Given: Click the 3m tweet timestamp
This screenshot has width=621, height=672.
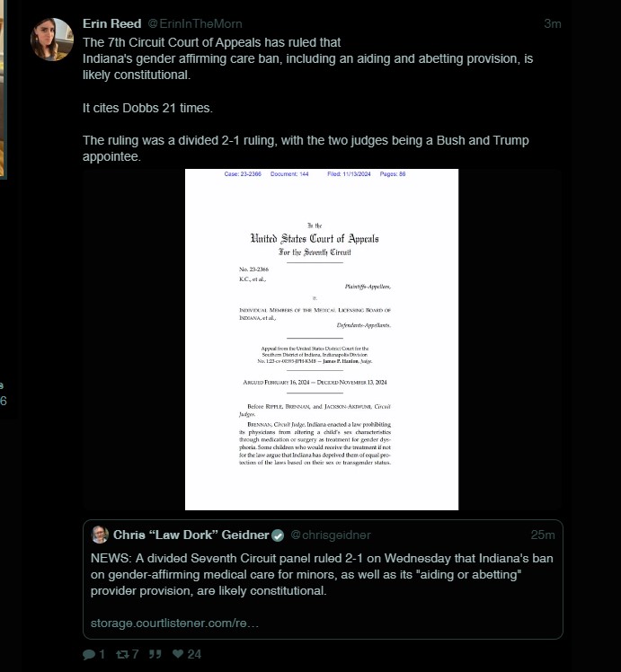Looking at the screenshot, I should click(553, 23).
